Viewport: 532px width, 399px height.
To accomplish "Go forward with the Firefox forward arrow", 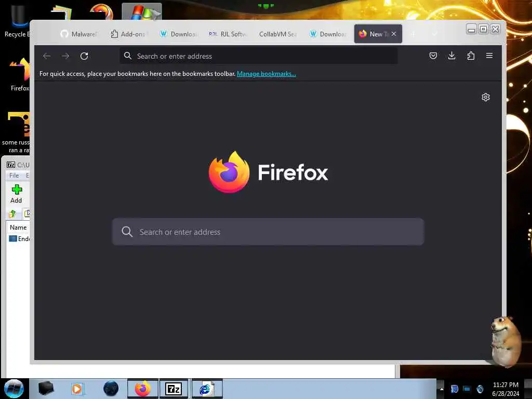I will [65, 56].
